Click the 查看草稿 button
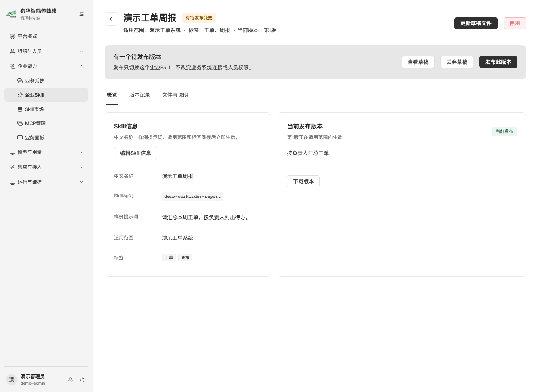Image resolution: width=538 pixels, height=392 pixels. [x=418, y=62]
